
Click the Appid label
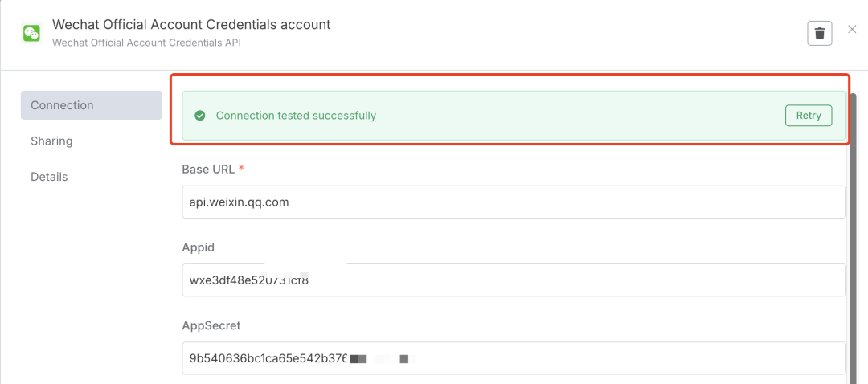pos(199,247)
